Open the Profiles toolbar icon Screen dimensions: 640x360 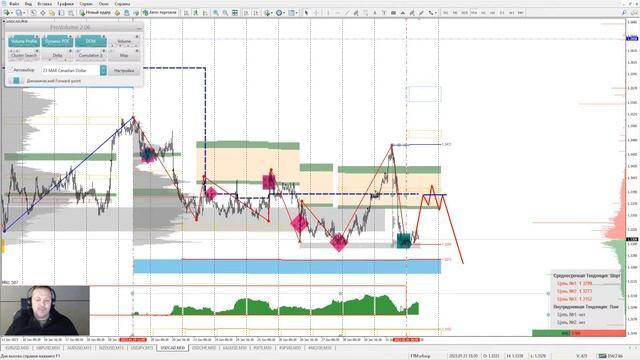18,13
